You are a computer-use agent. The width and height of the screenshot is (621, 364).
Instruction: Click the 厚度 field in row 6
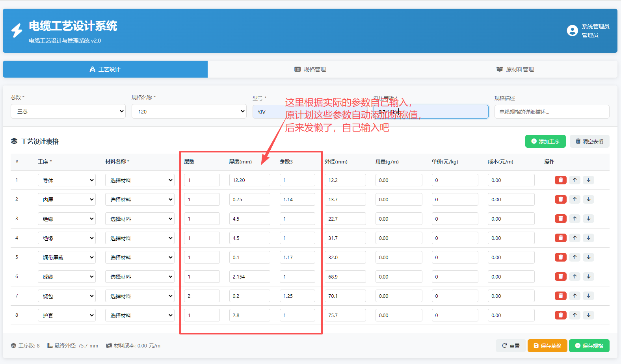pyautogui.click(x=249, y=277)
